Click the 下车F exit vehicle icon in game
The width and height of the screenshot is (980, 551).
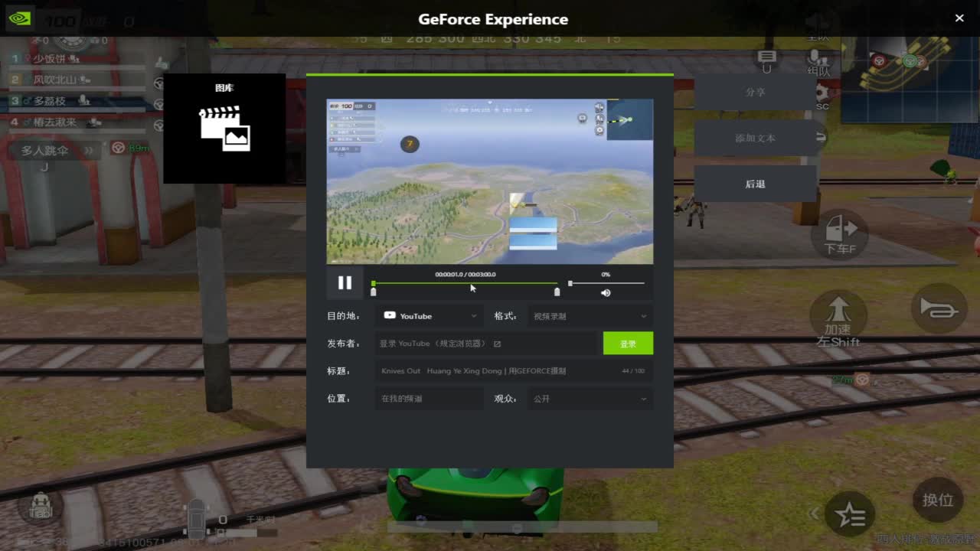click(840, 234)
